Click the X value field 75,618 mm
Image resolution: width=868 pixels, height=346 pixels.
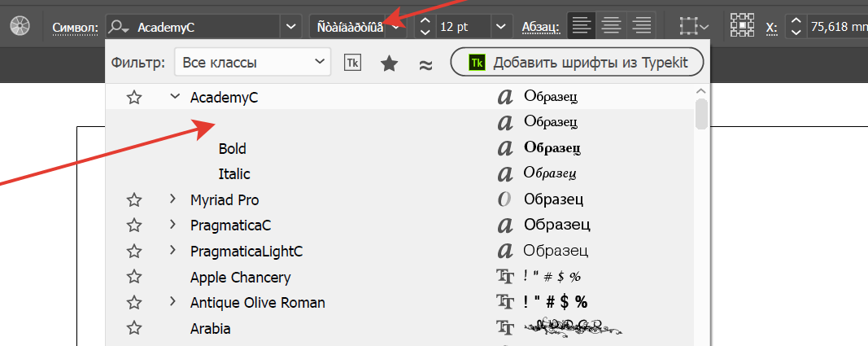tap(838, 27)
